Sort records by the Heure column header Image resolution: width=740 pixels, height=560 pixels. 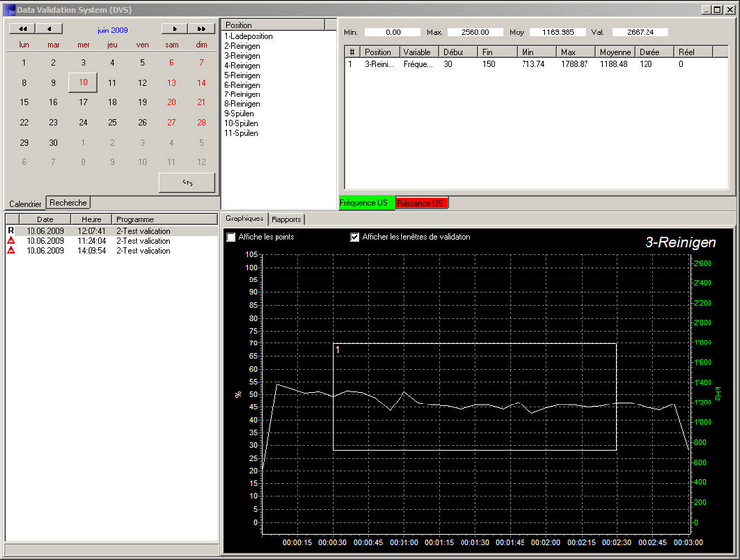(92, 219)
